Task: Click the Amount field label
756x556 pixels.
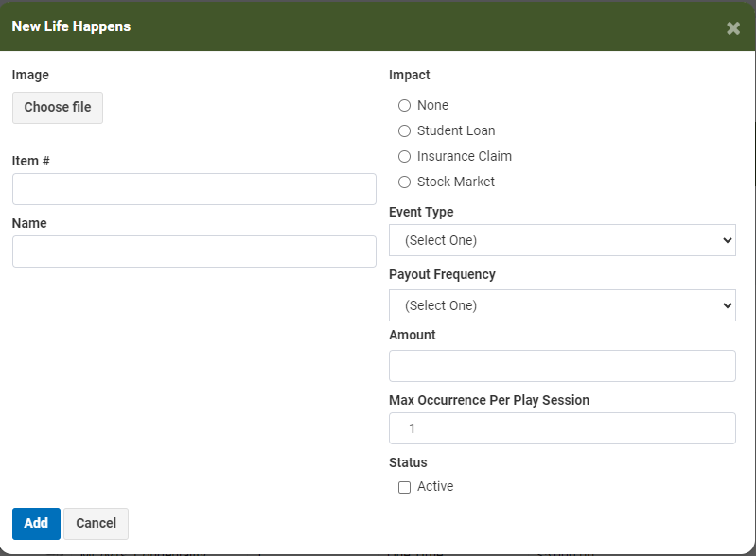Action: [413, 335]
